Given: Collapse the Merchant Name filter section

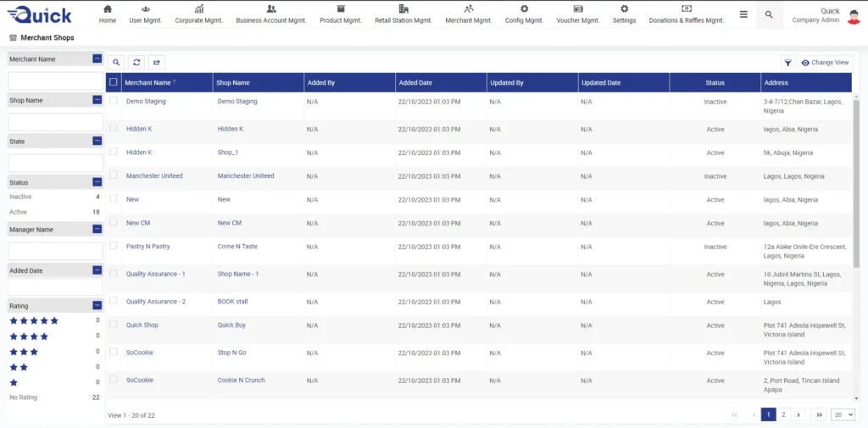Looking at the screenshot, I should pos(97,59).
